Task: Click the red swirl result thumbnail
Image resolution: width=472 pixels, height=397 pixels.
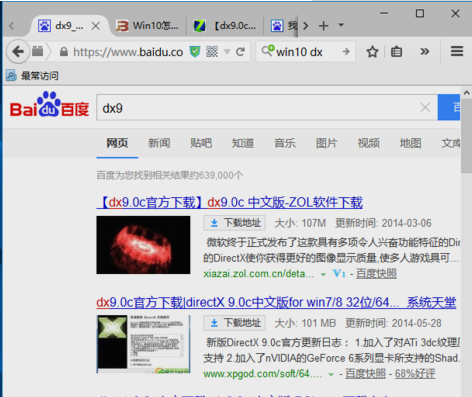Action: tap(143, 245)
